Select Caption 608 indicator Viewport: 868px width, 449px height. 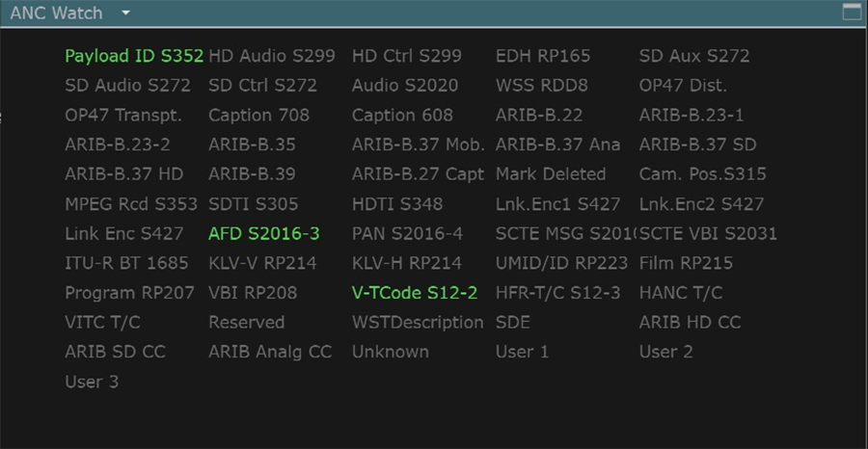tap(402, 115)
